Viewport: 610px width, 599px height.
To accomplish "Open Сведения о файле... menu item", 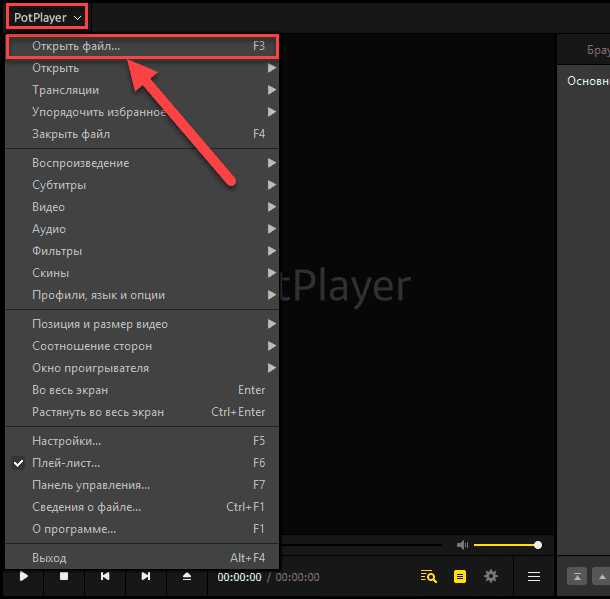I will (142, 507).
